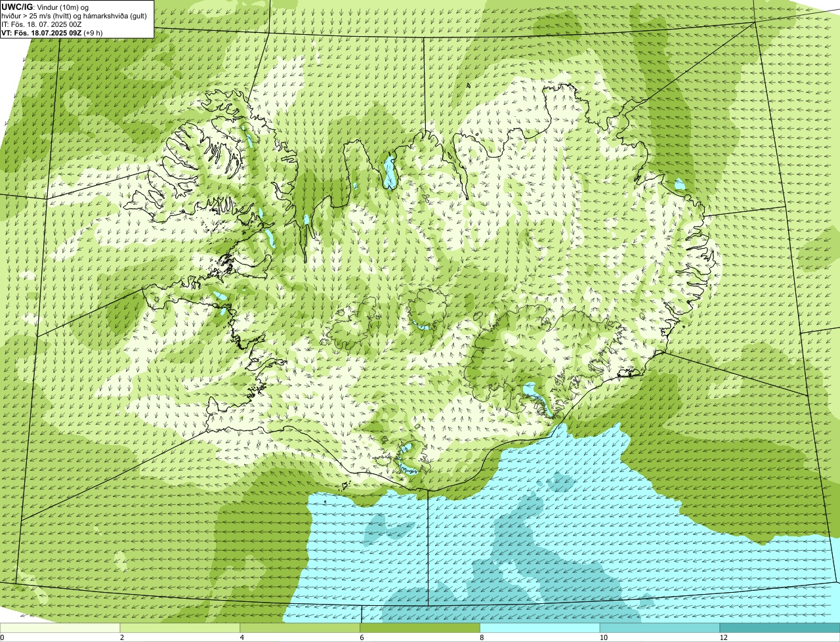Viewport: 840px width, 642px height.
Task: Select the palest 0–2 m/s legend swatch
Action: click(x=60, y=628)
